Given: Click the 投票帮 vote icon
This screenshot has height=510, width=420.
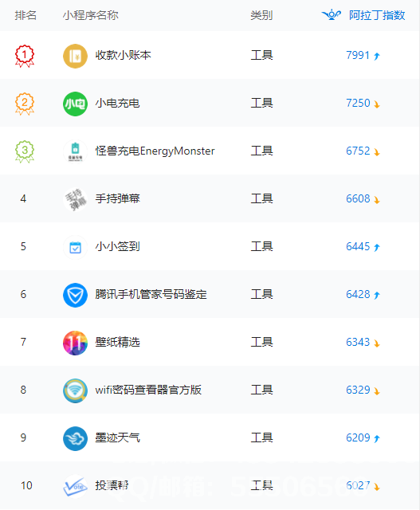Looking at the screenshot, I should click(x=75, y=486).
